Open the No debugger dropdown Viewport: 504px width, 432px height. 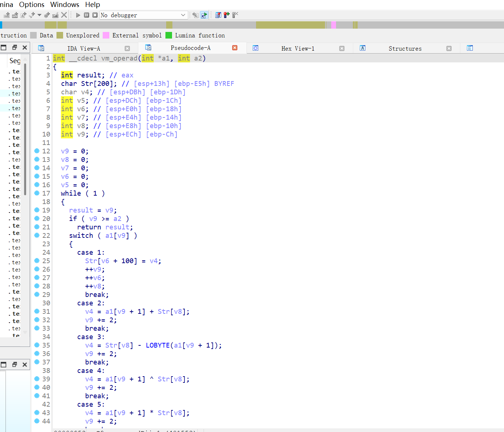144,15
